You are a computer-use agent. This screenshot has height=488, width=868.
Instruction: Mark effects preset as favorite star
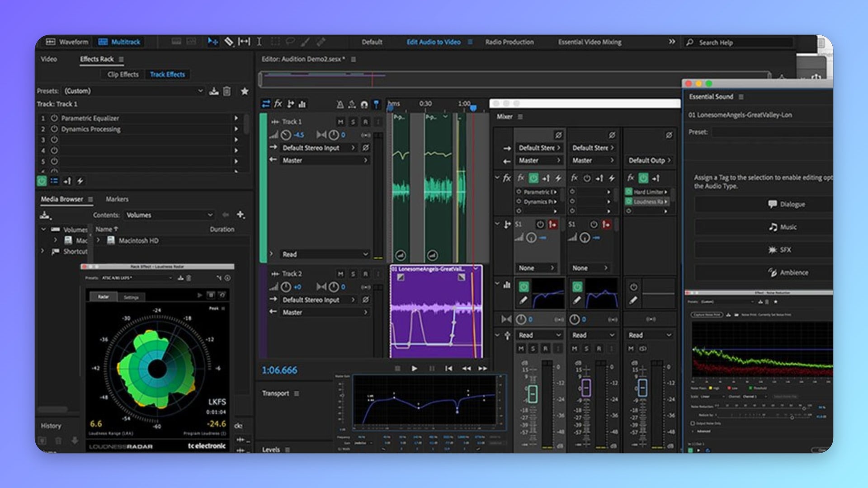click(x=245, y=91)
